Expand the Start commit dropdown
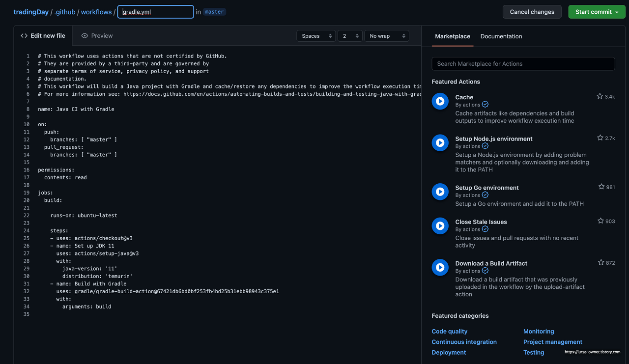 point(597,12)
